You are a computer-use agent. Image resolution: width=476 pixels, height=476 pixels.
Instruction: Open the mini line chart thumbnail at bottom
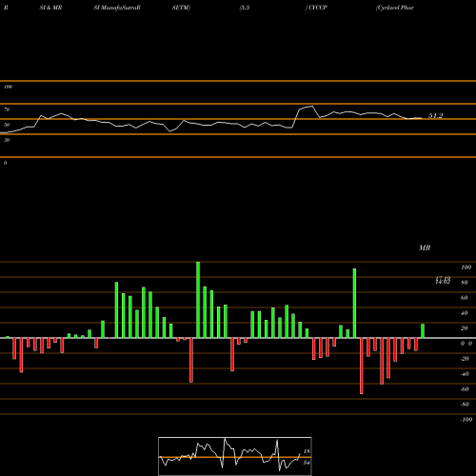click(235, 456)
